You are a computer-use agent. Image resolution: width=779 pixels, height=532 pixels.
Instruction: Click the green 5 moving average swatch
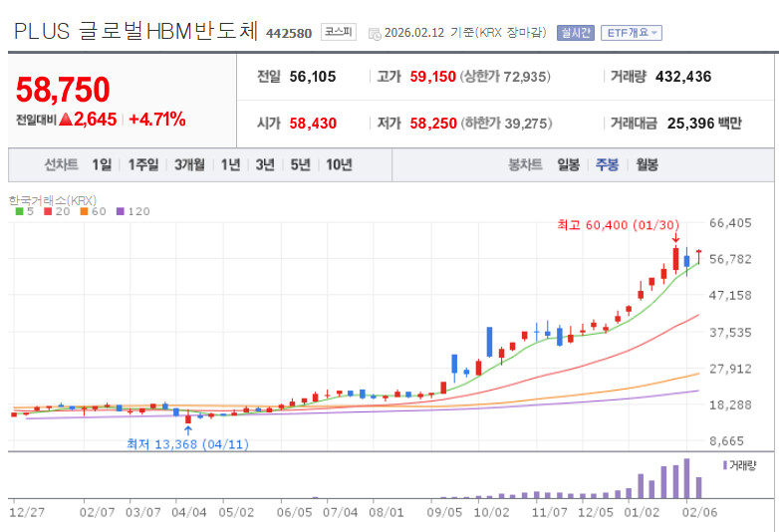[x=19, y=211]
